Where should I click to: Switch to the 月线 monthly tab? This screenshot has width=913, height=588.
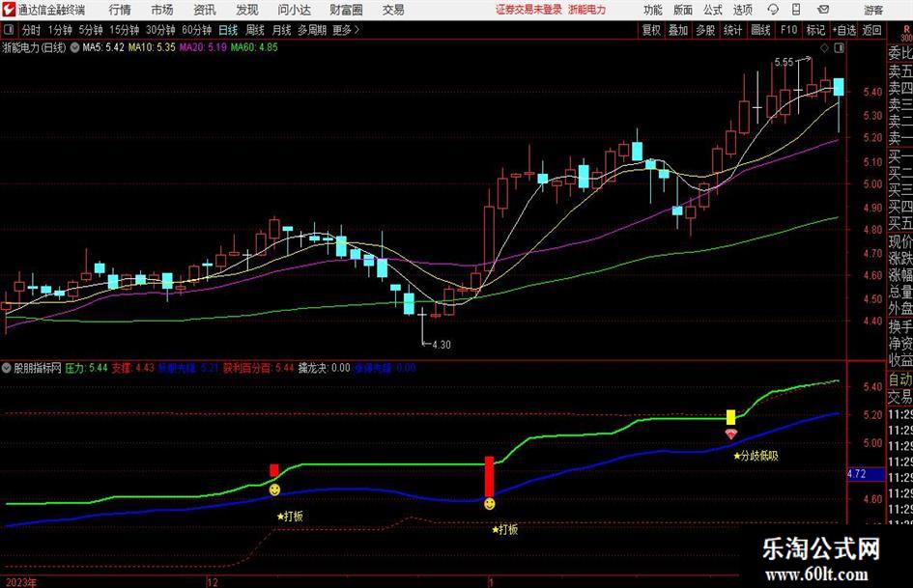[281, 30]
